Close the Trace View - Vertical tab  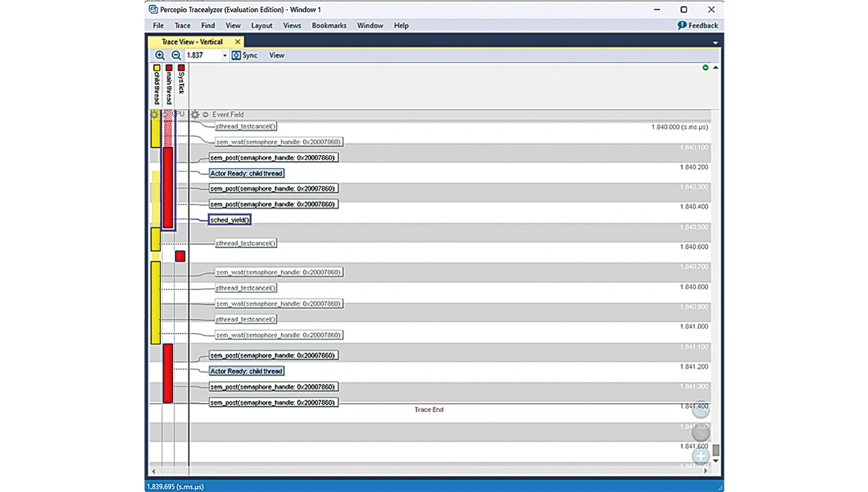pos(237,42)
